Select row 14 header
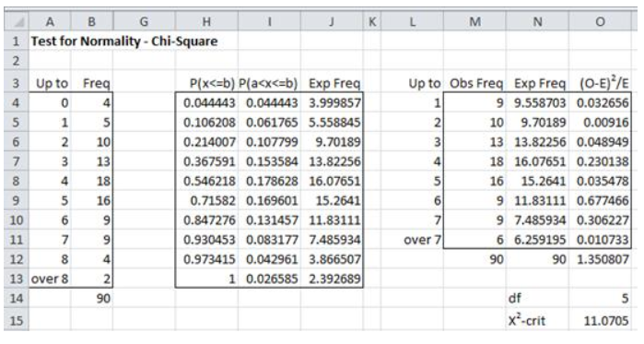This screenshot has width=644, height=344. (x=17, y=298)
